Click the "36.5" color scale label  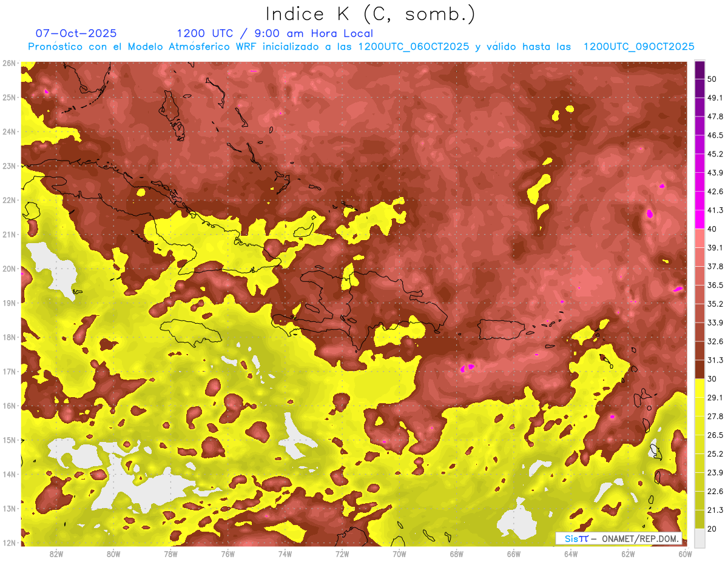[715, 285]
